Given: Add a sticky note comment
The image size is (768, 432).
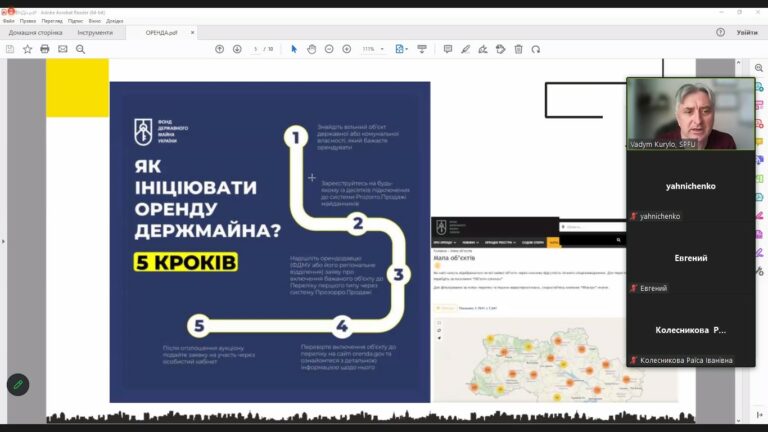Looking at the screenshot, I should [x=448, y=49].
